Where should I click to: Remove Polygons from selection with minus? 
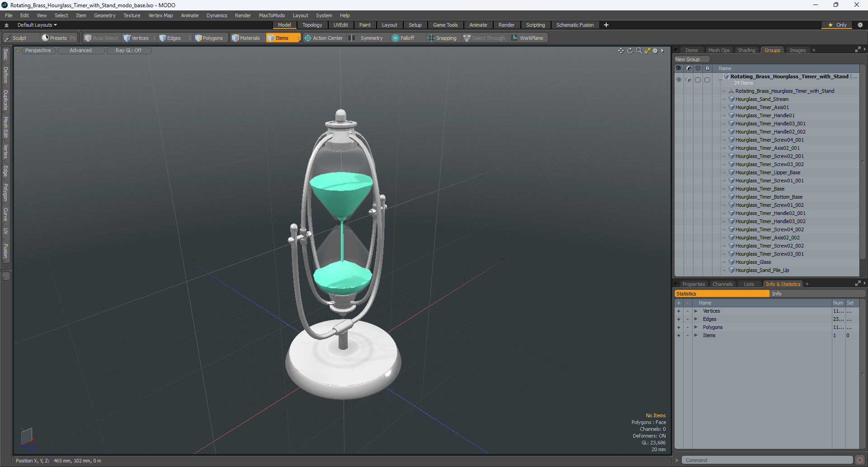click(688, 327)
